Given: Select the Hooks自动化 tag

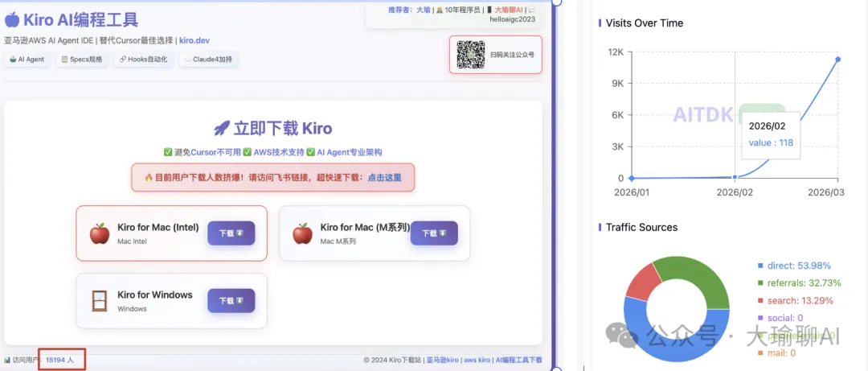Looking at the screenshot, I should click(143, 60).
